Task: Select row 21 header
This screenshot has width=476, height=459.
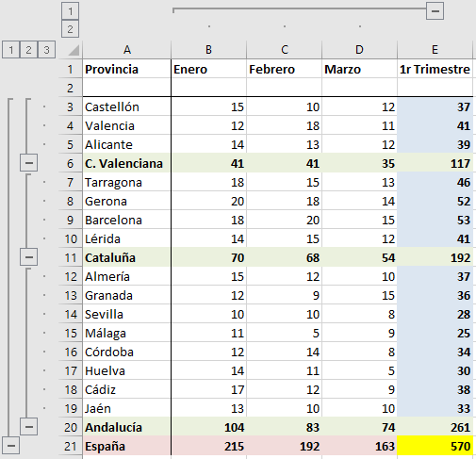Action: tap(71, 446)
